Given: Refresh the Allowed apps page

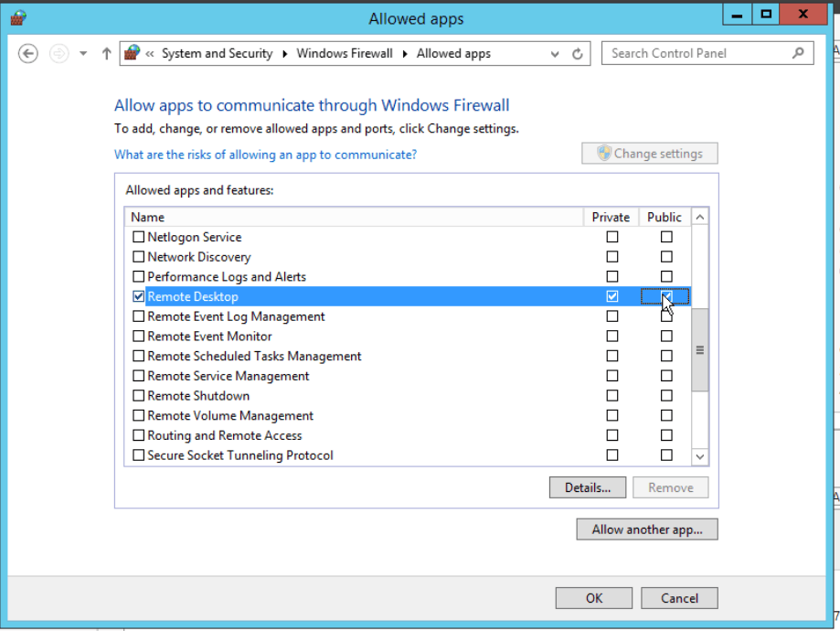Looking at the screenshot, I should click(x=578, y=54).
